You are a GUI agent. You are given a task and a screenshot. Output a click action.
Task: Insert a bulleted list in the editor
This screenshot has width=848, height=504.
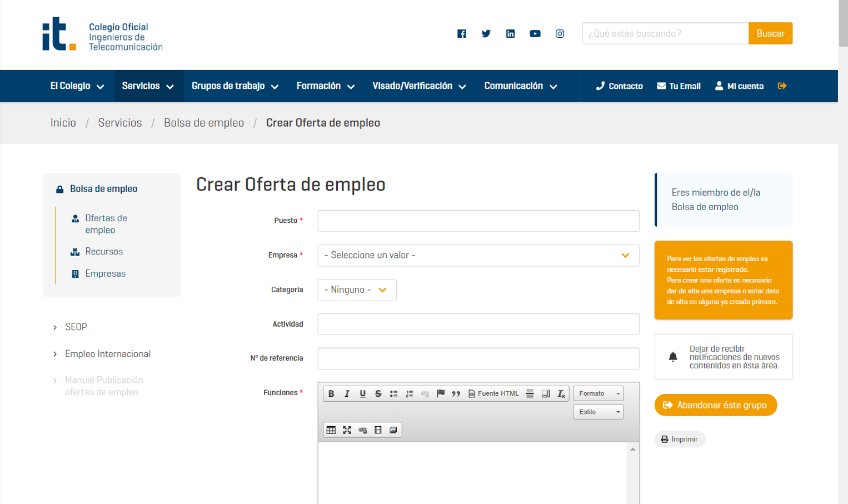393,393
